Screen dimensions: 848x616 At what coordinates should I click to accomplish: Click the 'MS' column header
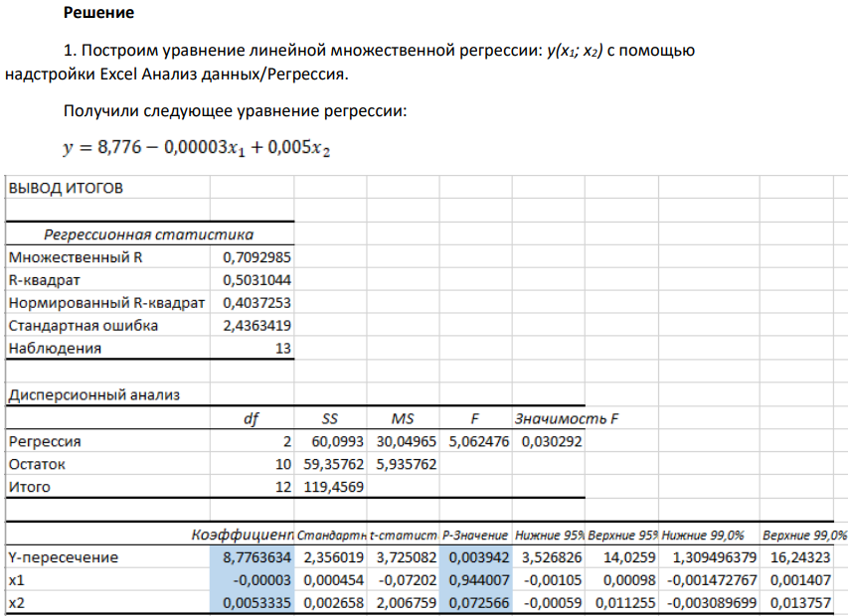403,418
